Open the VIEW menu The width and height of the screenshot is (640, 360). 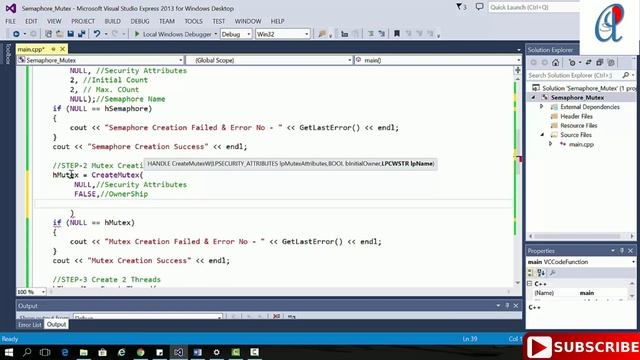pyautogui.click(x=54, y=21)
